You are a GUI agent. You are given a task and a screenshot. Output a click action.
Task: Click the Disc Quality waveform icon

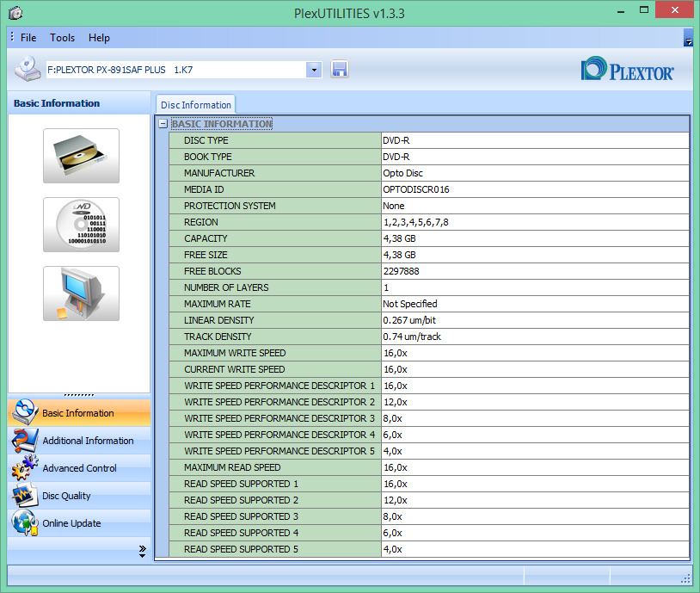[25, 496]
